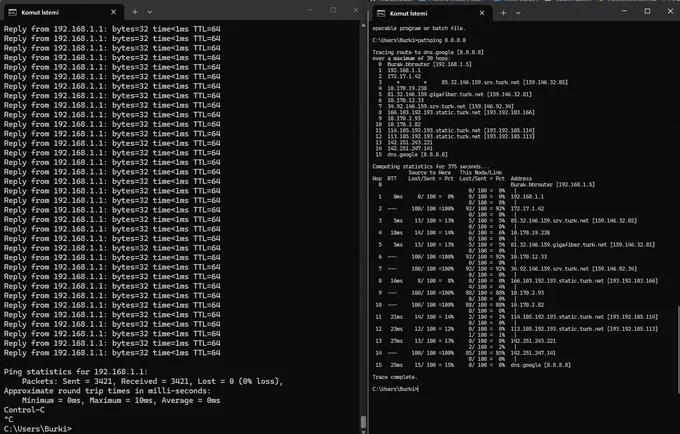The image size is (680, 434).
Task: Click the 'Address' column header
Action: point(521,179)
